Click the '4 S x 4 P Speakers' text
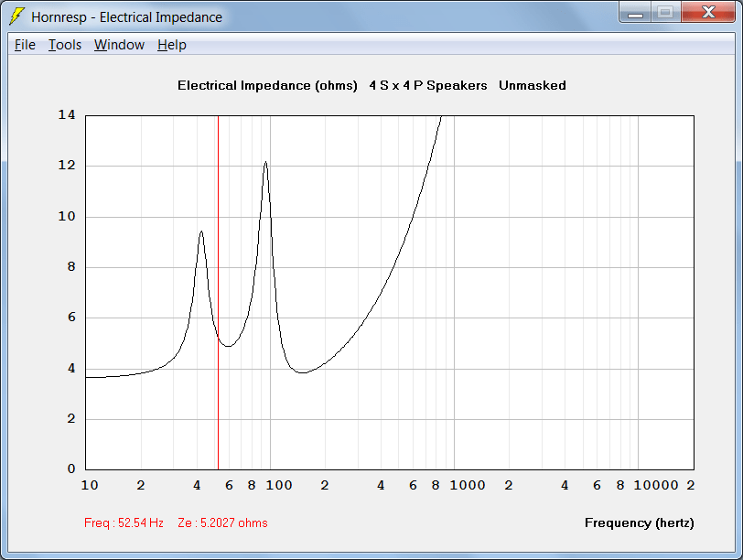The width and height of the screenshot is (743, 560). point(428,85)
